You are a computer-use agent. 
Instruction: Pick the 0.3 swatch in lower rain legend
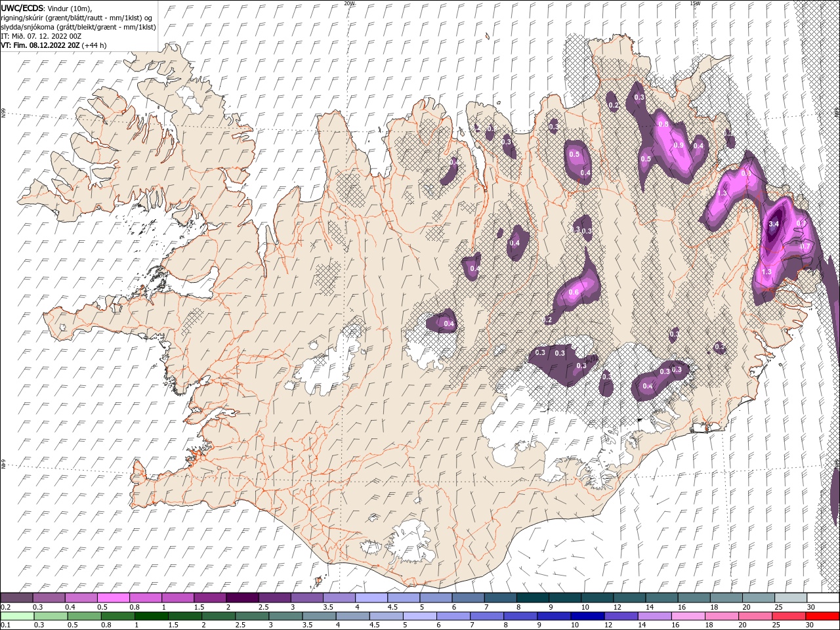51,616
